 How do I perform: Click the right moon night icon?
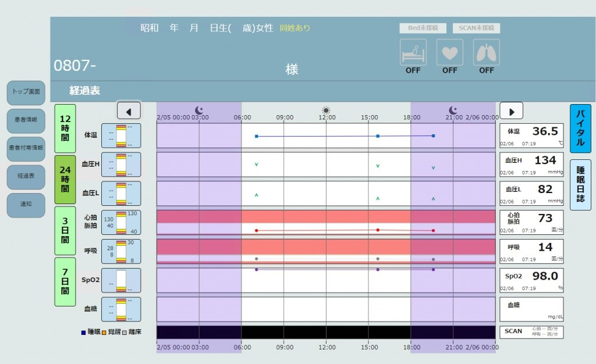453,110
